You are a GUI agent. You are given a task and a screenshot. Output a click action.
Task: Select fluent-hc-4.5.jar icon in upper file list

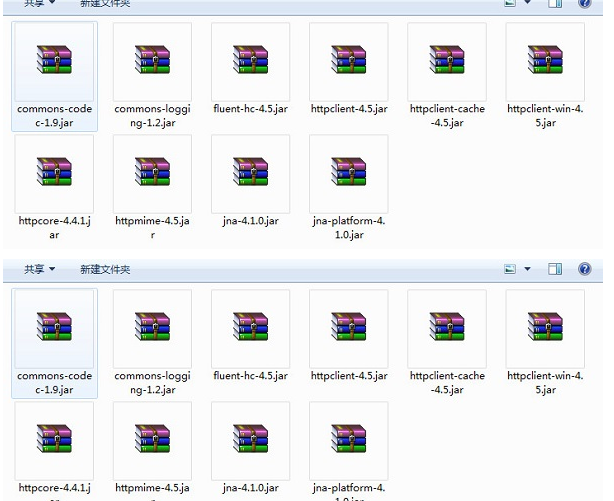point(251,60)
